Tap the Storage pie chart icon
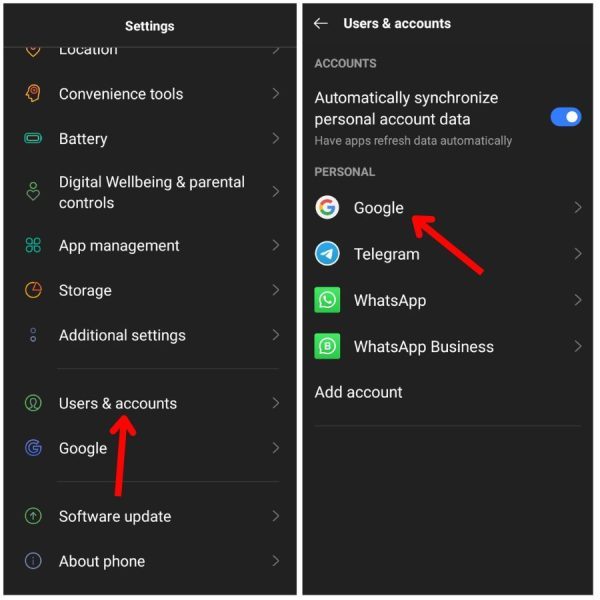Viewport: 600px width, 600px height. [33, 290]
